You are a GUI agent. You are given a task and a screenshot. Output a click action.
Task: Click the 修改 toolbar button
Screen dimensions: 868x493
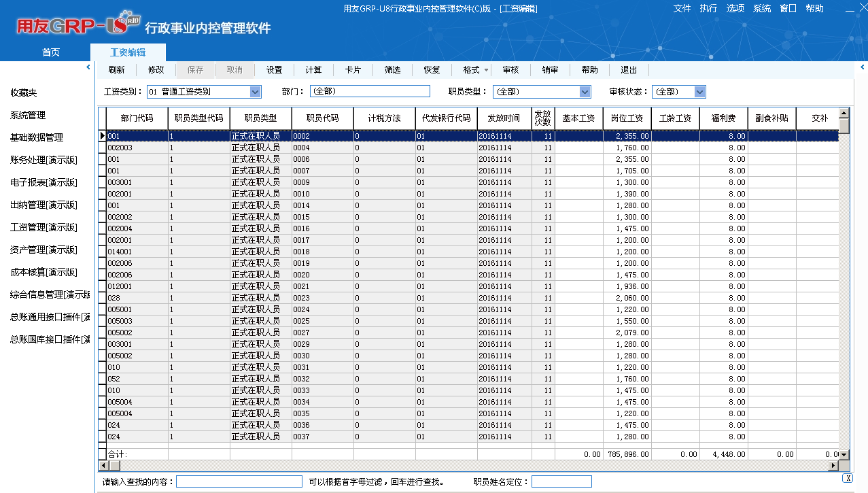click(156, 70)
